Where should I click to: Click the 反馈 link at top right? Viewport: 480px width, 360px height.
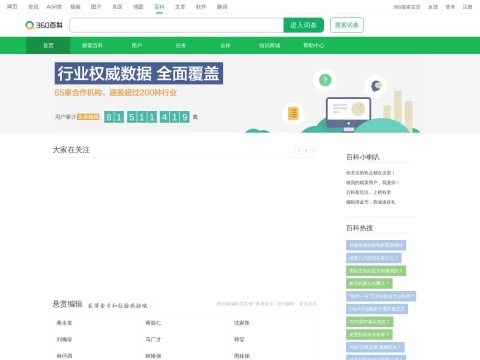[x=433, y=7]
